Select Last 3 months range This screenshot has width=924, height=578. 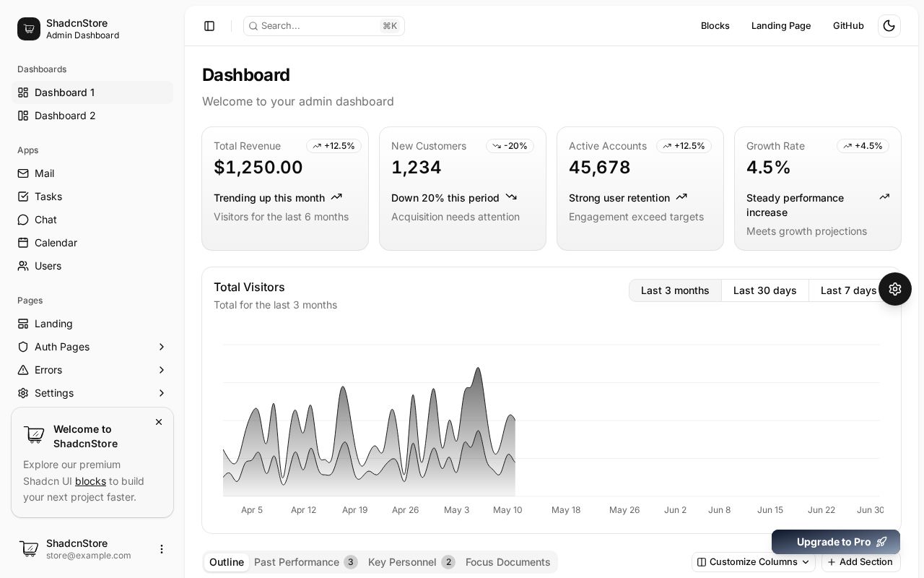[675, 290]
